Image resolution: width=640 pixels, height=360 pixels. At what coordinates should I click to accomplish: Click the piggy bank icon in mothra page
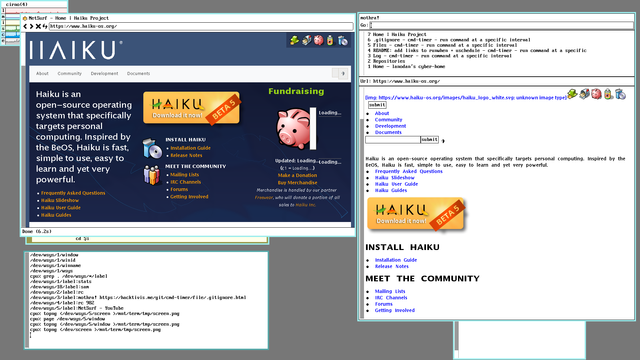[596, 94]
